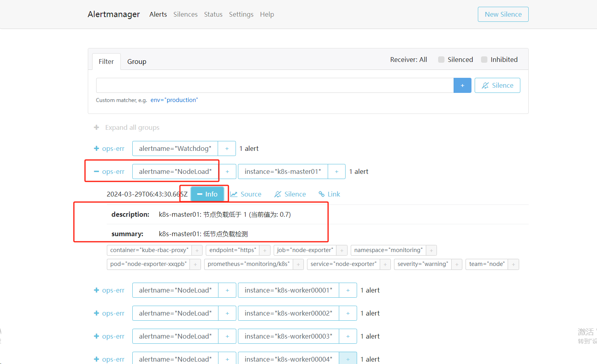Click the instance="k8s-worker00003" label
597x364 pixels.
[x=288, y=336]
